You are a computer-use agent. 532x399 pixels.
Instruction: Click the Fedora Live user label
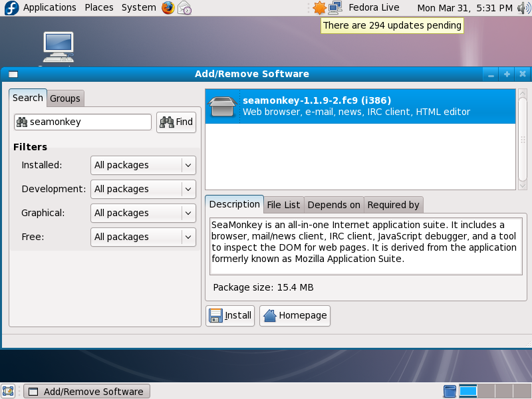pyautogui.click(x=374, y=7)
